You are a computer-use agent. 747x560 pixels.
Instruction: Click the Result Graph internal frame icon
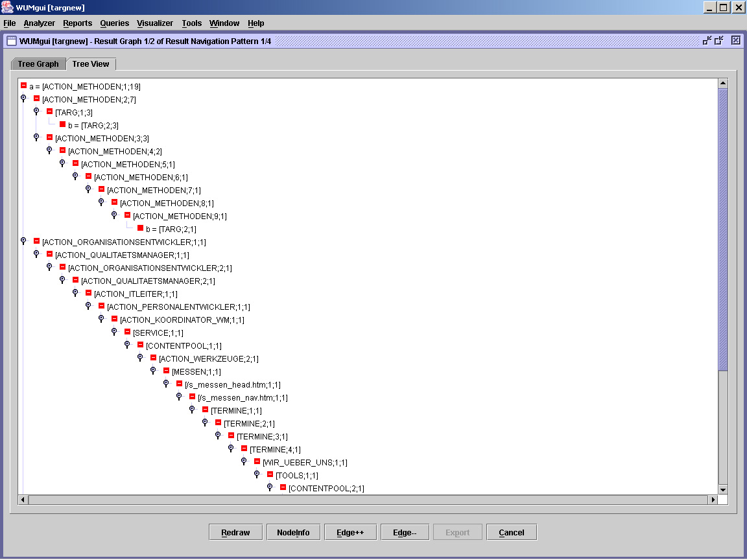pyautogui.click(x=12, y=41)
